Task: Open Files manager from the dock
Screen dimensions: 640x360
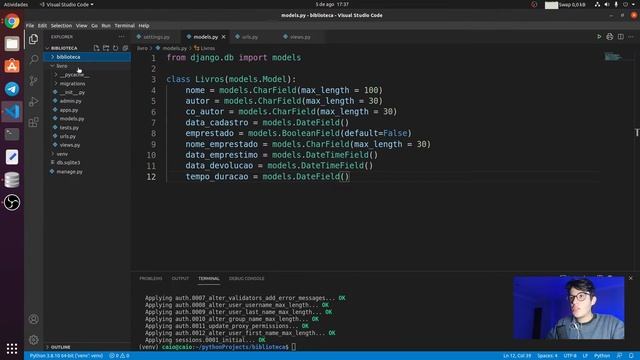Action: tap(12, 44)
